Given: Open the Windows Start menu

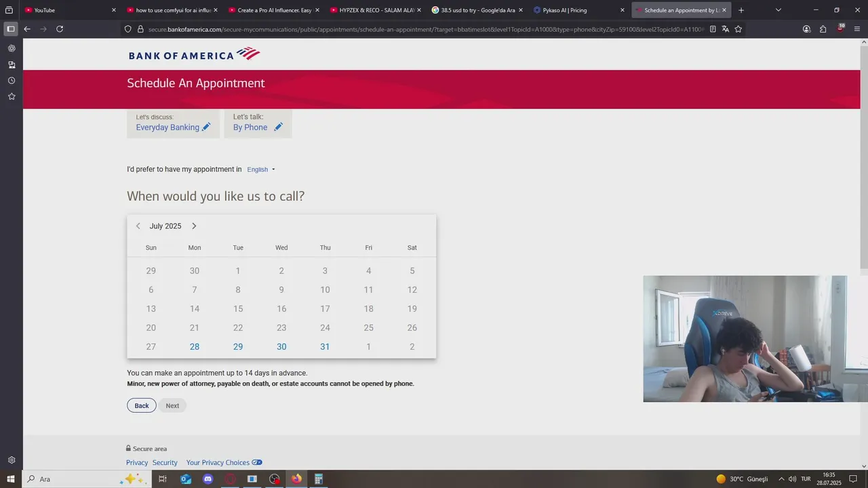Looking at the screenshot, I should (x=11, y=479).
